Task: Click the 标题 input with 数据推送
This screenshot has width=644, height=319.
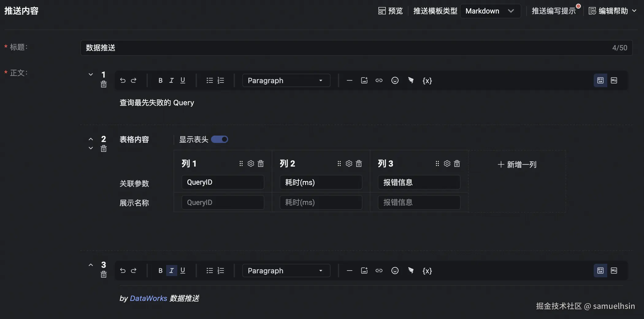Action: click(x=356, y=48)
